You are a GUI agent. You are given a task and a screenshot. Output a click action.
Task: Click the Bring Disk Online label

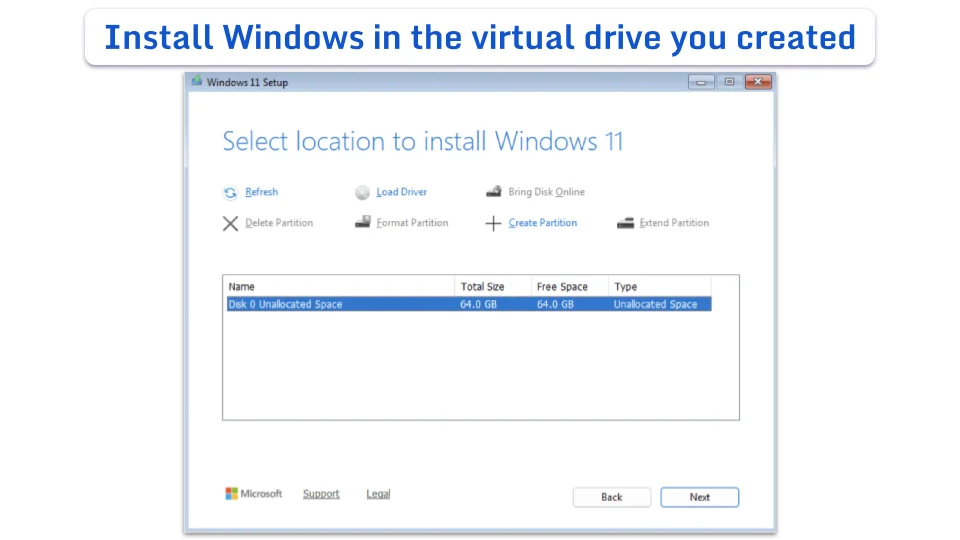pyautogui.click(x=546, y=192)
